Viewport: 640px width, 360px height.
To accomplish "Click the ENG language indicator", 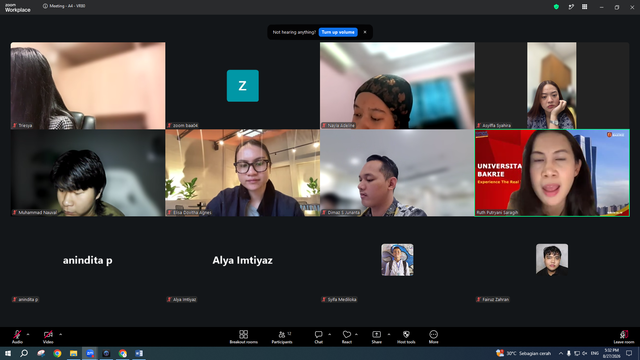I will click(x=595, y=353).
